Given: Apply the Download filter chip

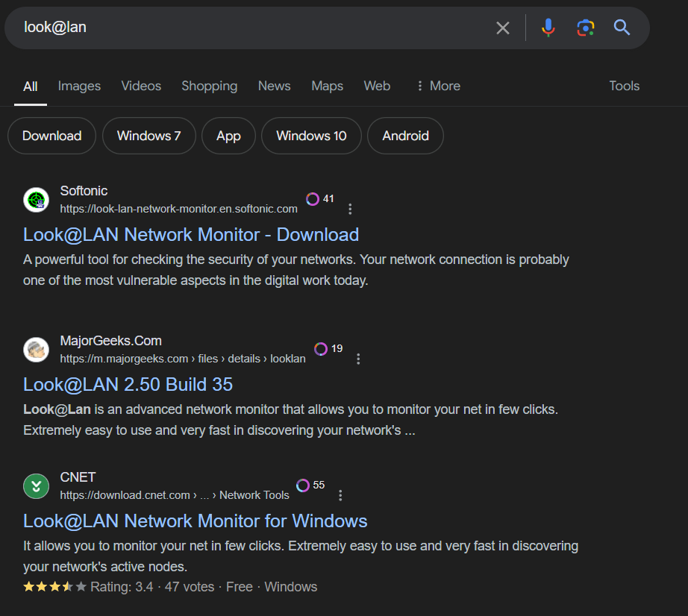Looking at the screenshot, I should (x=51, y=136).
